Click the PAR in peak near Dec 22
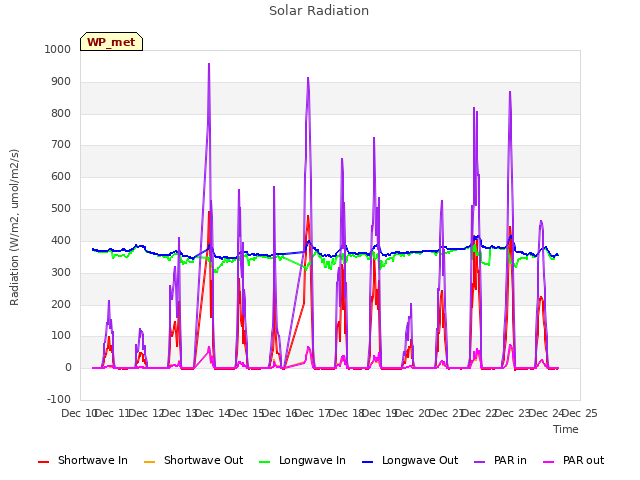The image size is (640, 480). click(510, 92)
